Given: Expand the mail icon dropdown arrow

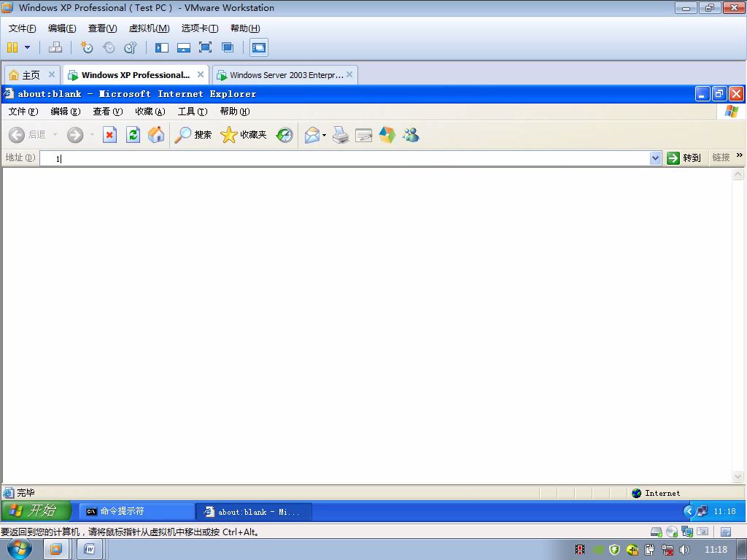Looking at the screenshot, I should pyautogui.click(x=325, y=135).
